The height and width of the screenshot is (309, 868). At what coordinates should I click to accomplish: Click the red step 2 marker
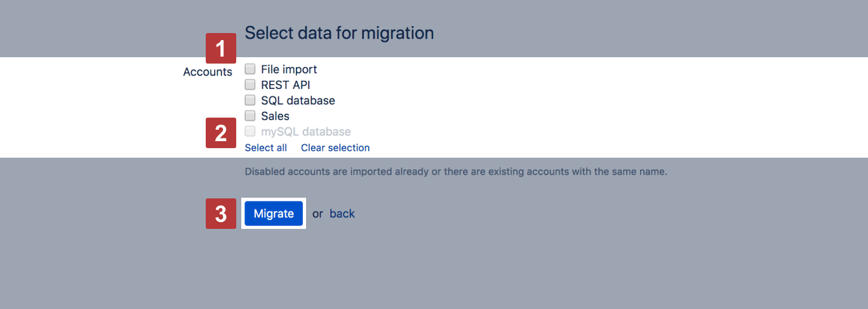click(x=220, y=133)
